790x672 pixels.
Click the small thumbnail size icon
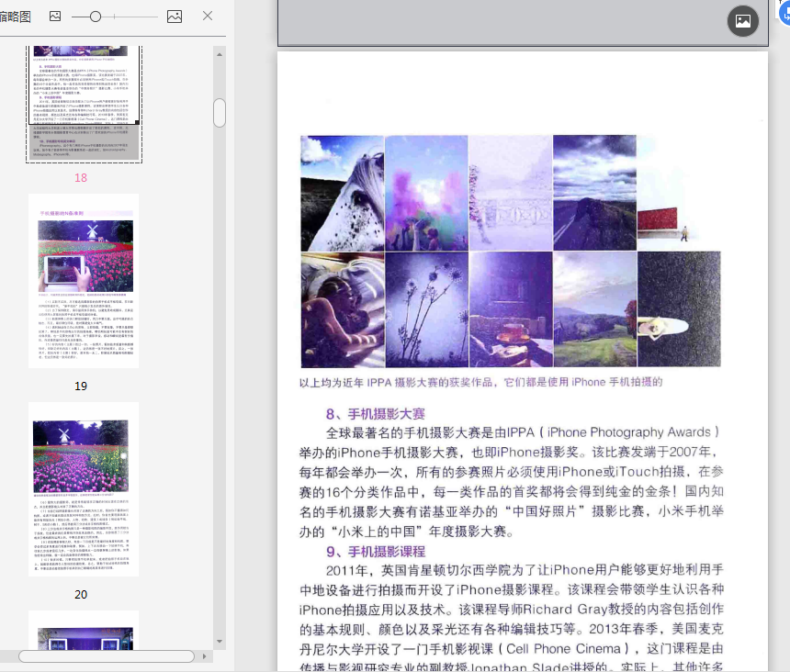[x=55, y=17]
